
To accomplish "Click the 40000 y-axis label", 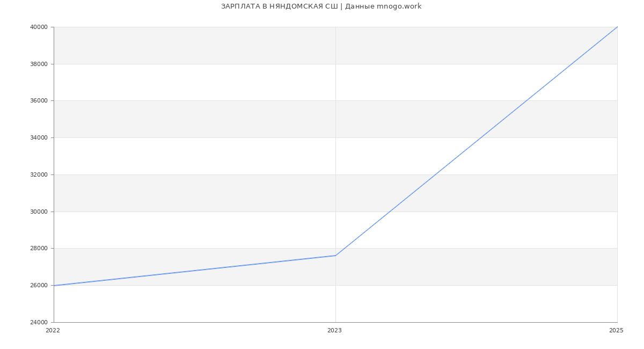I will point(39,27).
